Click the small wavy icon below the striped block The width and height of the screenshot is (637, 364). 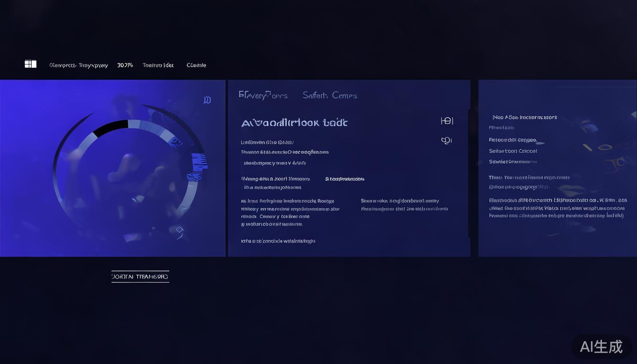(x=193, y=177)
